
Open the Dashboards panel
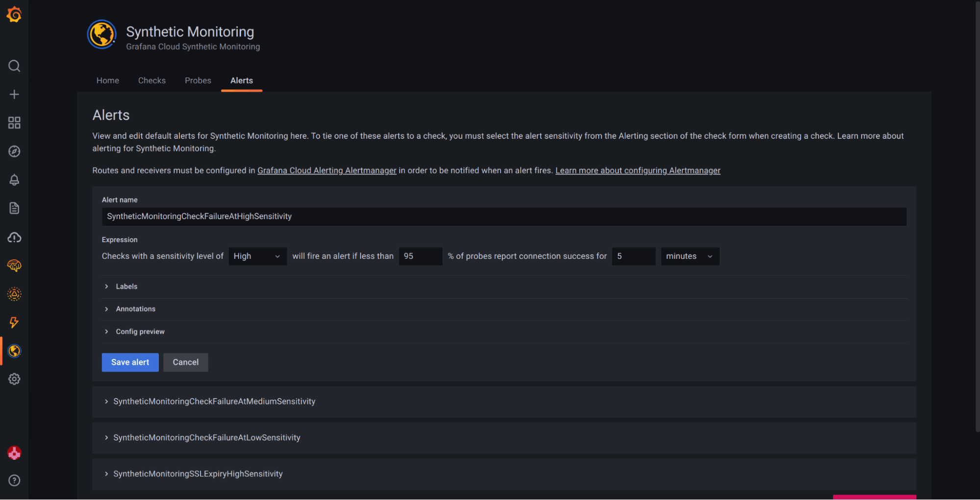pos(14,123)
